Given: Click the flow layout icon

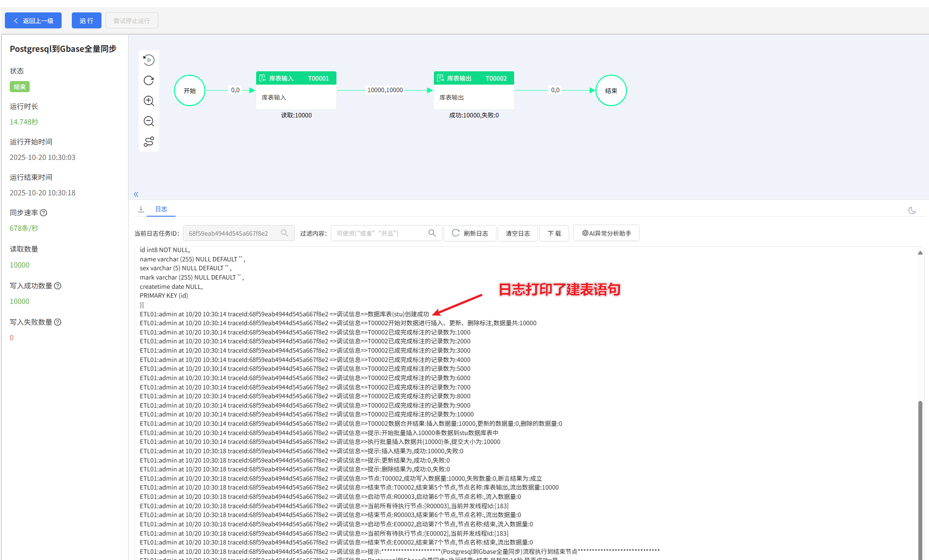Looking at the screenshot, I should click(149, 141).
